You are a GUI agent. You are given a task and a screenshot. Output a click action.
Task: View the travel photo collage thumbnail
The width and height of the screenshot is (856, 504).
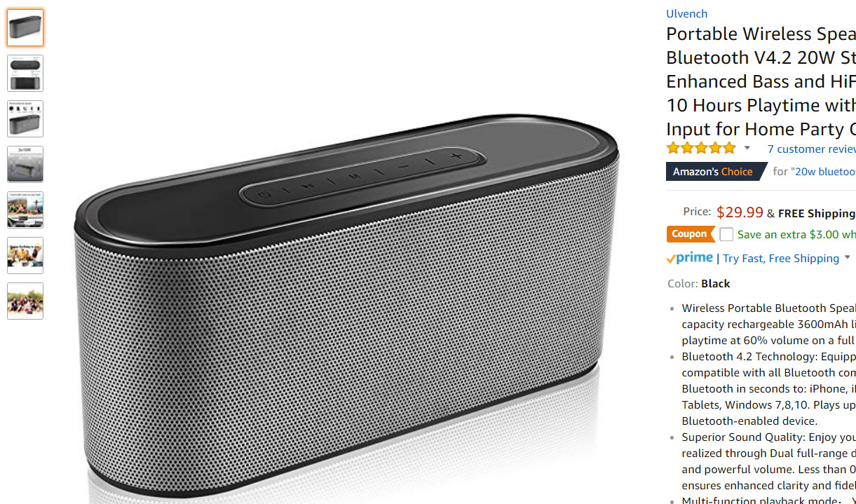click(x=25, y=210)
